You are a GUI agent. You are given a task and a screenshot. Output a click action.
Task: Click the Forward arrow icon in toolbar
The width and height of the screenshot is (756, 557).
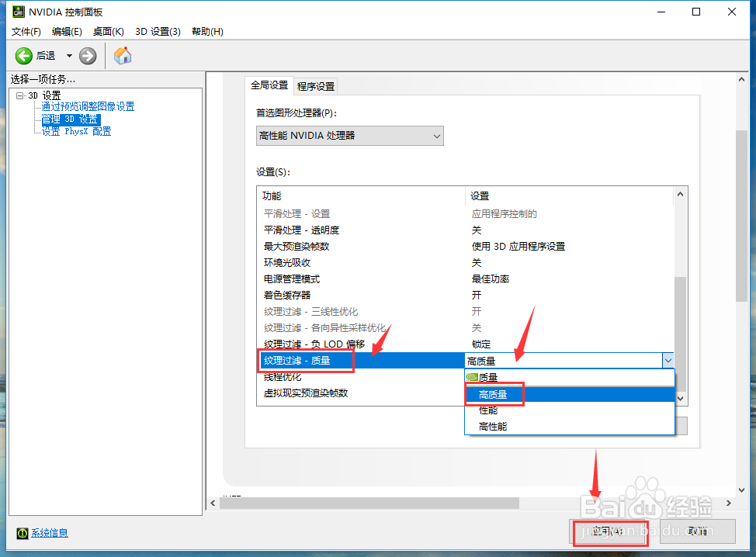tap(88, 56)
